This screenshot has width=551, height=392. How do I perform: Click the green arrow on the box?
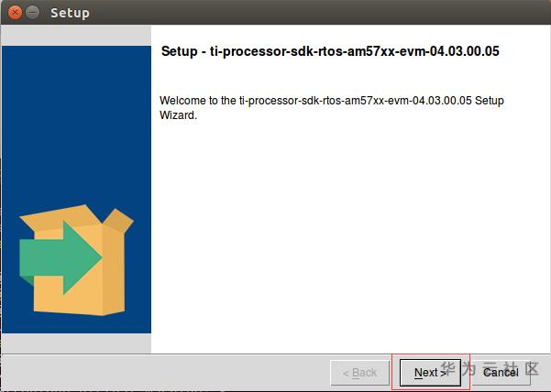click(x=61, y=257)
